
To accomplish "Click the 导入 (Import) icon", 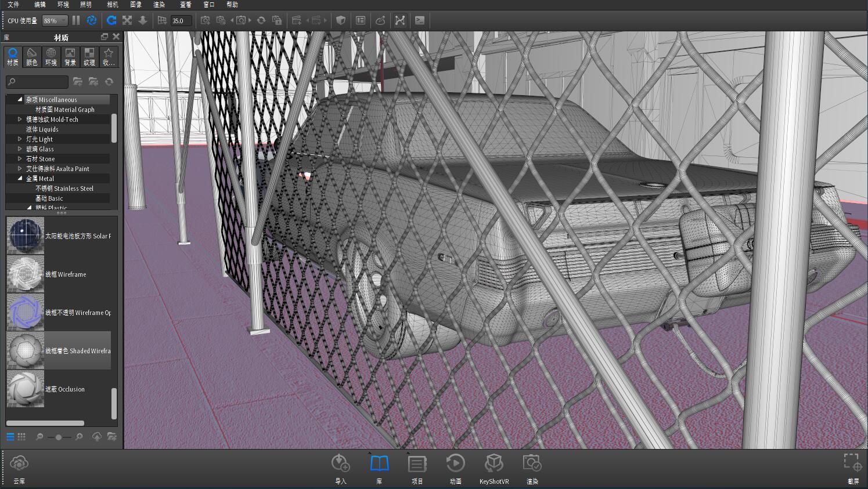I will (340, 464).
